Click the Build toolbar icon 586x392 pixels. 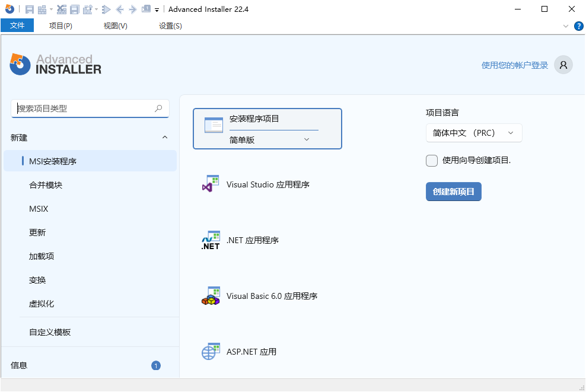[42, 9]
